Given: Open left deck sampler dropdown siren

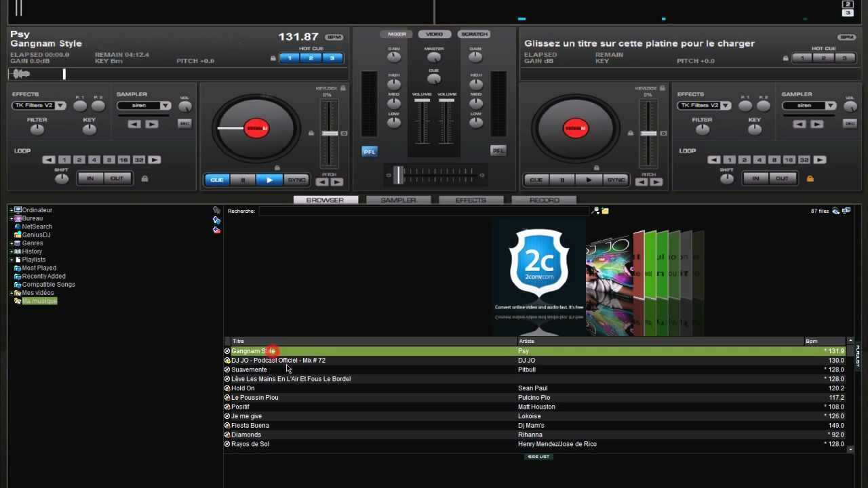Looking at the screenshot, I should 144,106.
